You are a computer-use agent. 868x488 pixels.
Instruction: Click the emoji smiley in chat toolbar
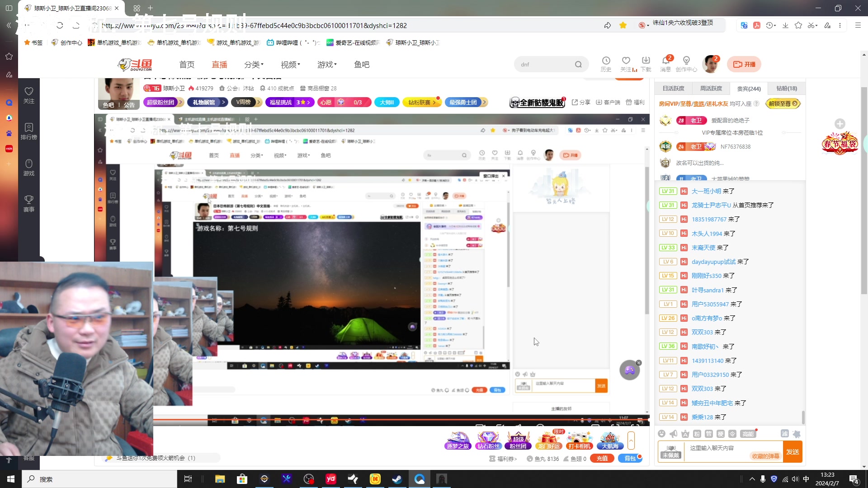[661, 434]
